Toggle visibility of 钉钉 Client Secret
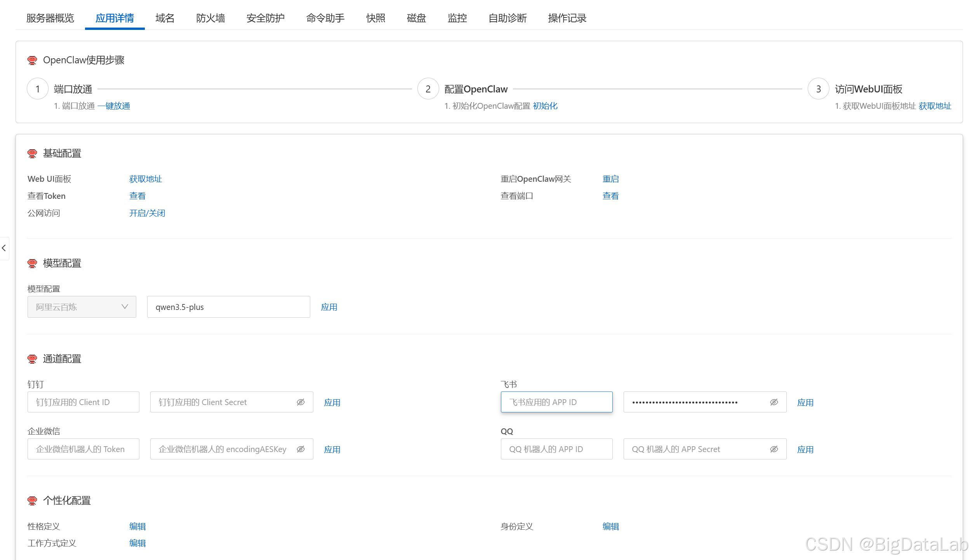This screenshot has width=970, height=560. [301, 402]
